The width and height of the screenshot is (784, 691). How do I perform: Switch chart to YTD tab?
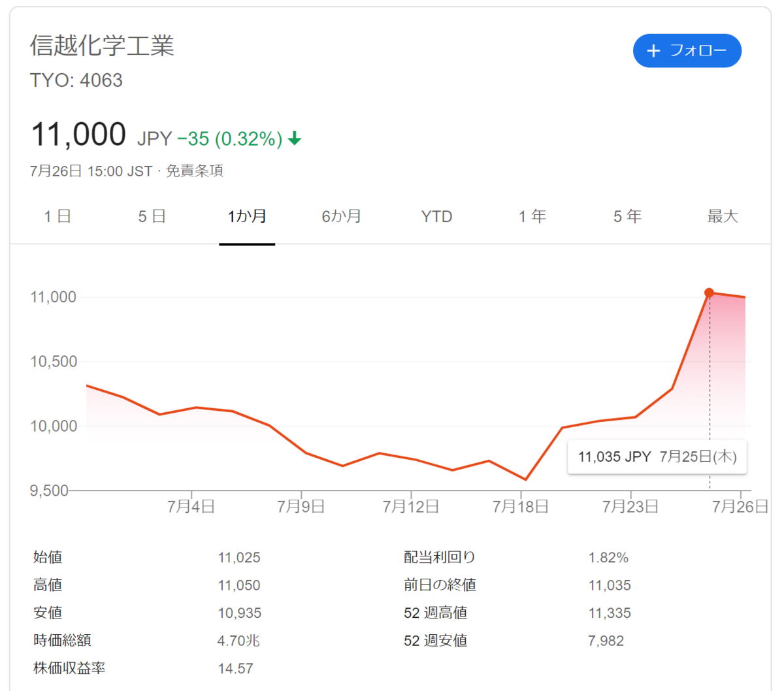436,216
